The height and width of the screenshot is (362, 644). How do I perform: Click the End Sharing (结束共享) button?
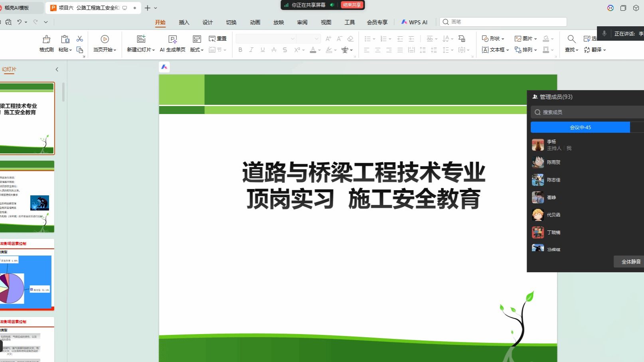(x=352, y=5)
